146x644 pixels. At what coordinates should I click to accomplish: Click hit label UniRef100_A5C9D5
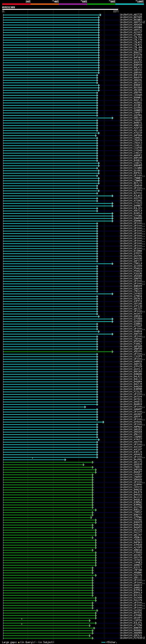131,90
